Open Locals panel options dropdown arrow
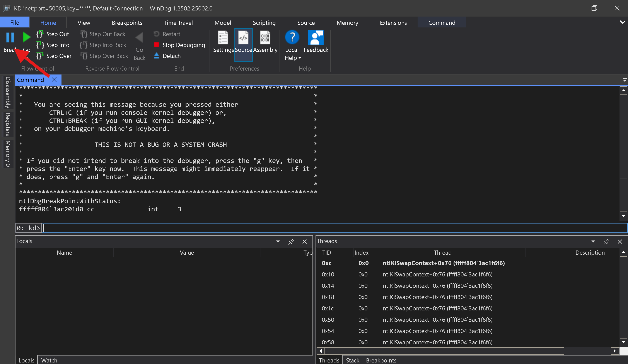 [278, 241]
